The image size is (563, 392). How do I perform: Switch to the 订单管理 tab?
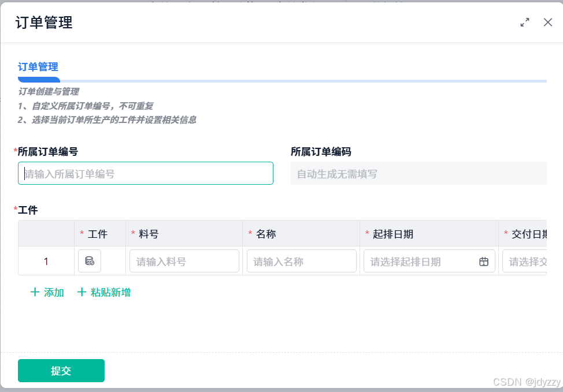click(38, 67)
